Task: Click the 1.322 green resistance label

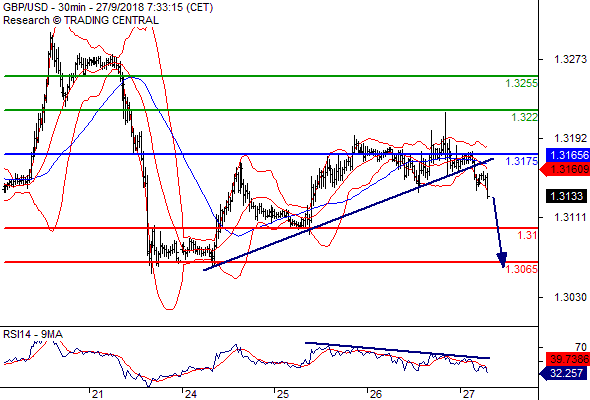Action: (x=524, y=117)
